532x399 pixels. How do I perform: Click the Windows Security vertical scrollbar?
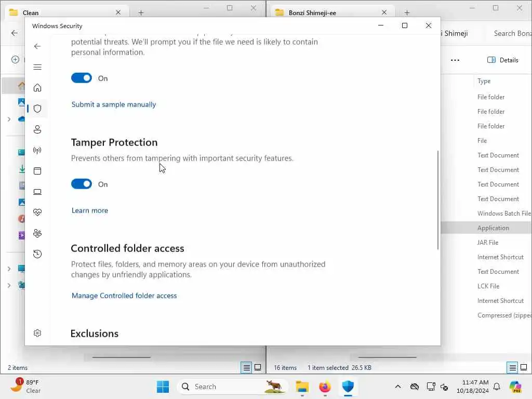point(437,200)
